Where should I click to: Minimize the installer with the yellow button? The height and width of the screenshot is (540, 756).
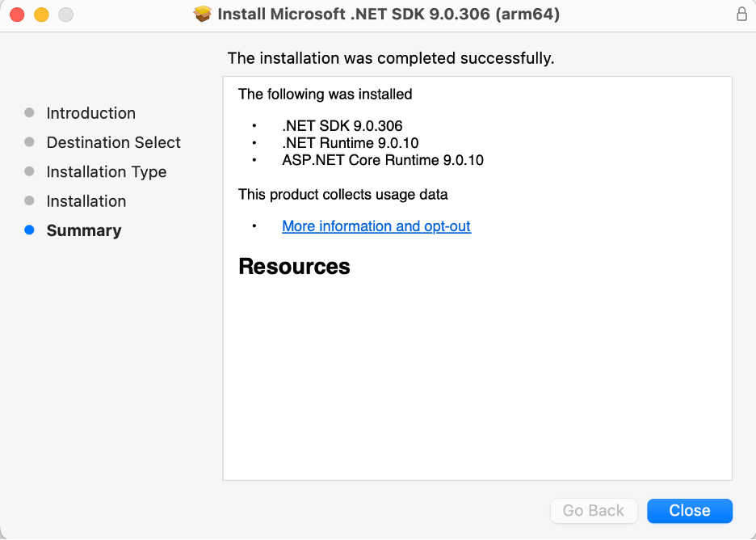(x=41, y=15)
